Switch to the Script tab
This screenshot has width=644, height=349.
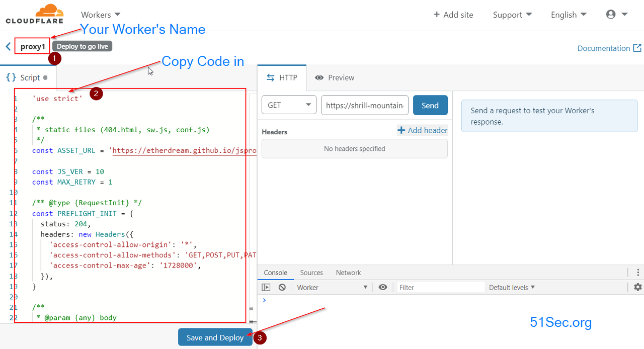point(28,77)
